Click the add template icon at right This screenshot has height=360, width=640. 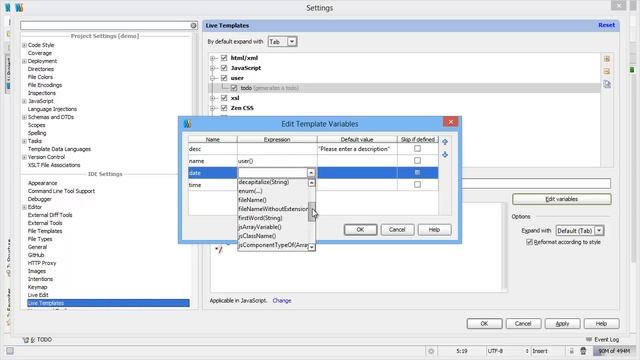point(607,59)
